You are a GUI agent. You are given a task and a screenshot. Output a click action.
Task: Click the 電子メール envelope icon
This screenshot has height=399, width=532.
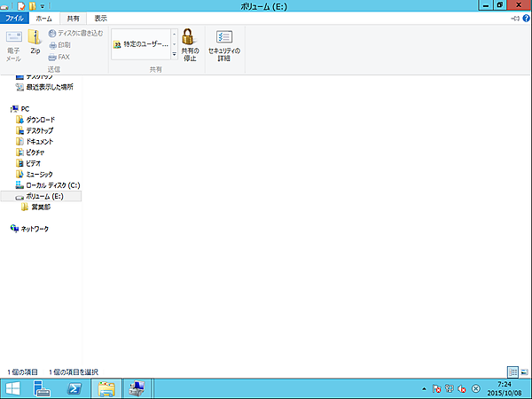coord(14,36)
